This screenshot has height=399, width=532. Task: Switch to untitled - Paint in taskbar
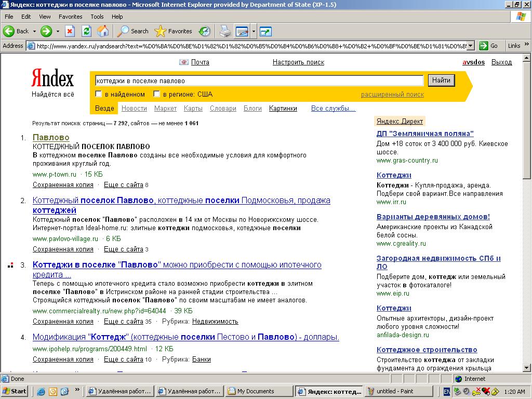click(399, 391)
